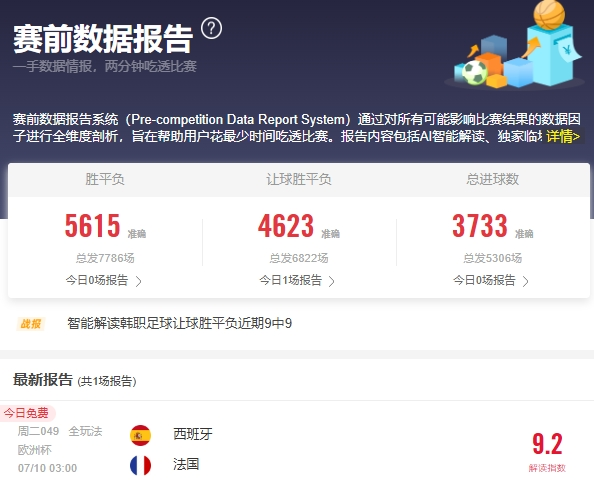Open the 法国 team name

186,464
